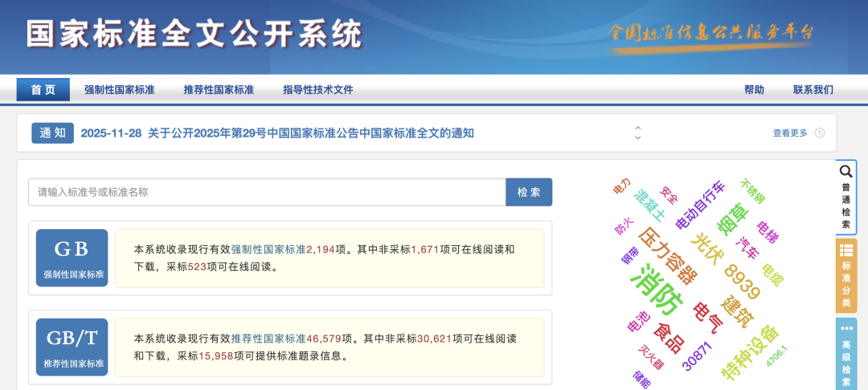The width and height of the screenshot is (868, 390).
Task: Click the clock icon beside 查看更多
Action: coord(820,133)
